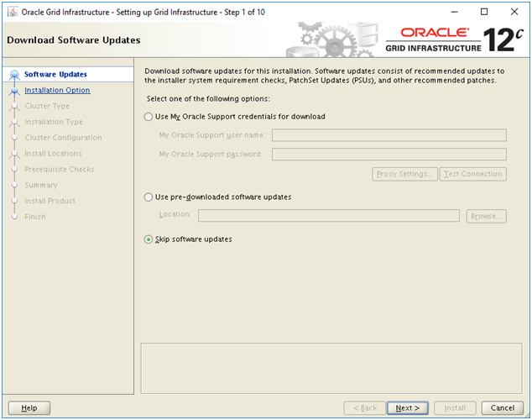Image resolution: width=532 pixels, height=420 pixels.
Task: Select Software Updates step in sidebar
Action: [55, 75]
